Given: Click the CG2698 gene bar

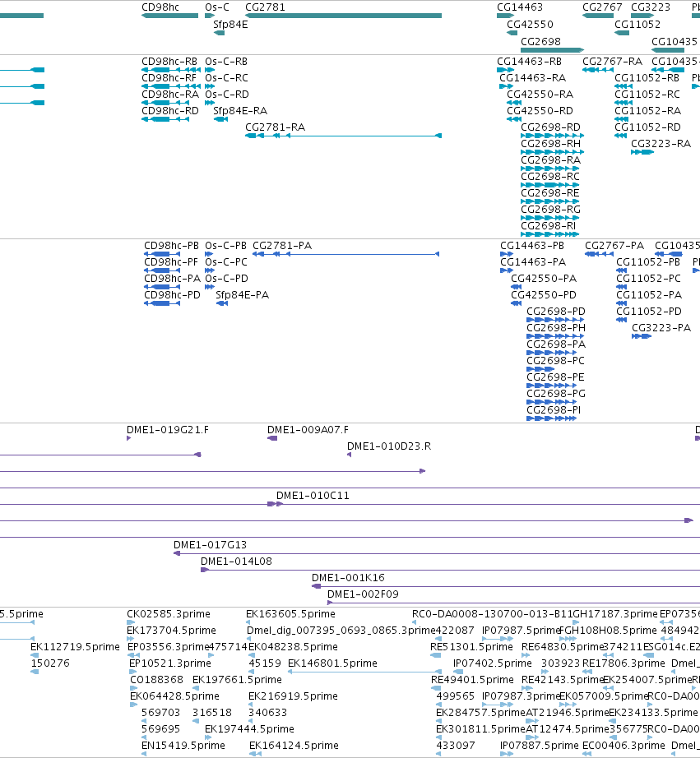Looking at the screenshot, I should coord(553,50).
